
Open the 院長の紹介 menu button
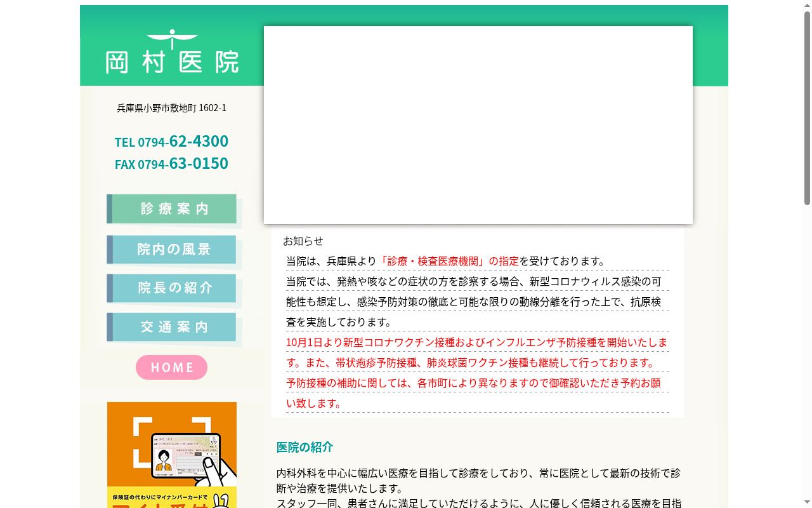[172, 288]
